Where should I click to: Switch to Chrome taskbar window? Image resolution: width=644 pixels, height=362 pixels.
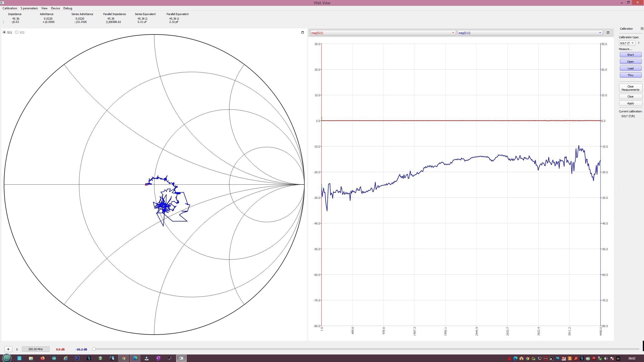coord(123,358)
